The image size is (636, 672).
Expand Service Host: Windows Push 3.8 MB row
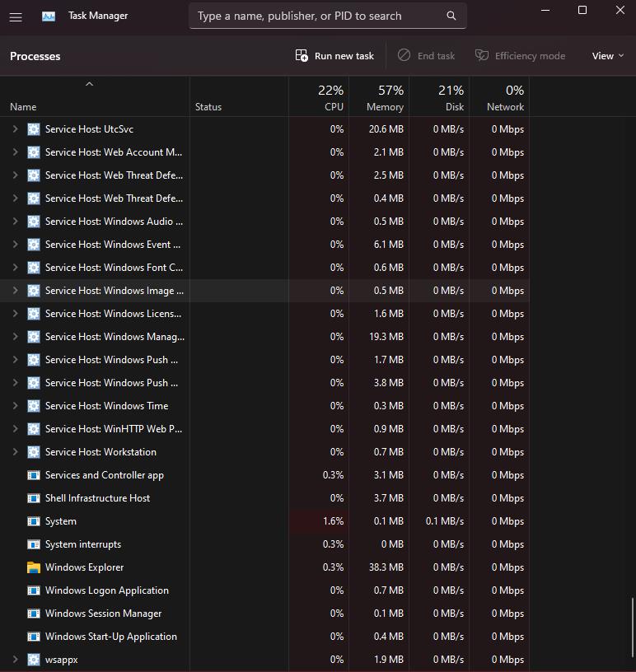pyautogui.click(x=16, y=382)
